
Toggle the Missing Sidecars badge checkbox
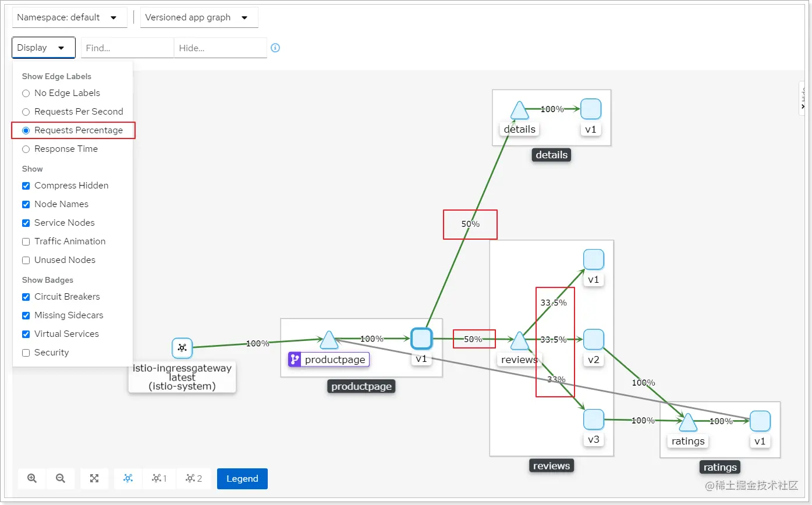point(26,315)
